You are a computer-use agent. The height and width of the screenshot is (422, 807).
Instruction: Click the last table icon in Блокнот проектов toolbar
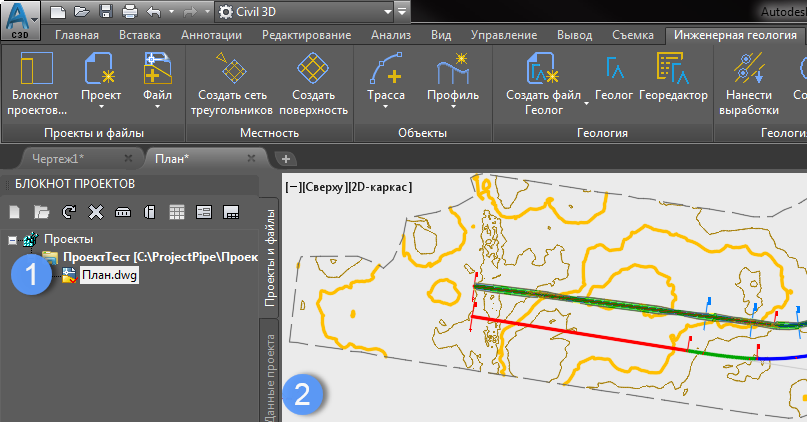(x=231, y=212)
